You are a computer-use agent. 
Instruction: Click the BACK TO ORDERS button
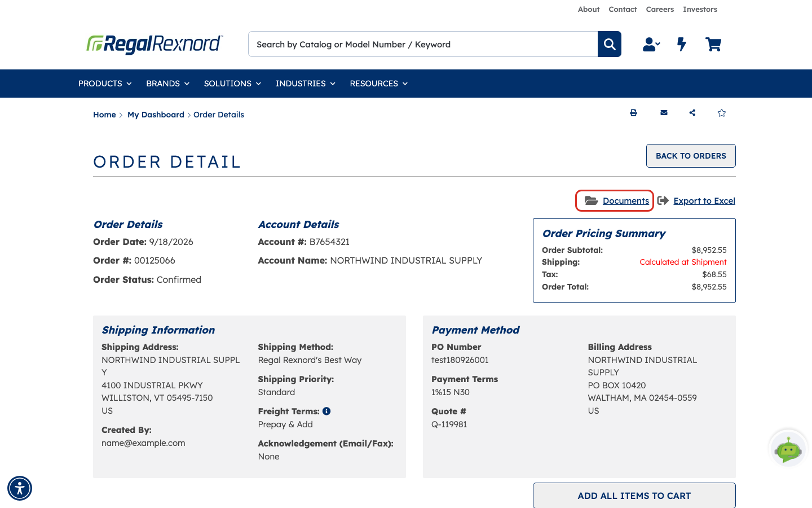691,156
